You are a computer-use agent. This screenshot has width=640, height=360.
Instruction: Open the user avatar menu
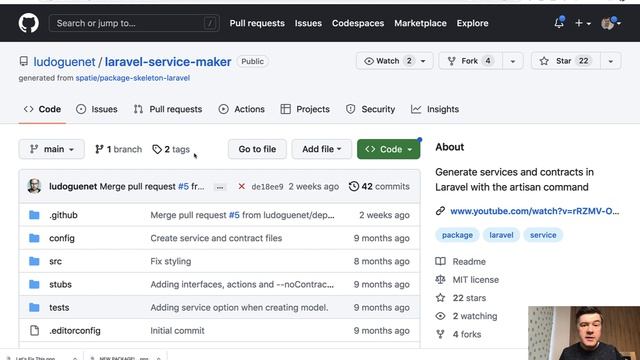click(x=611, y=23)
